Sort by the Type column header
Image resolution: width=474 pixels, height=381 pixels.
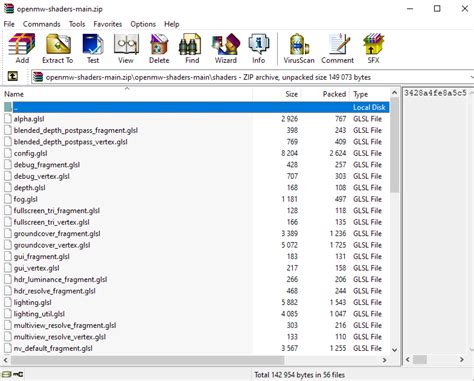(x=369, y=94)
